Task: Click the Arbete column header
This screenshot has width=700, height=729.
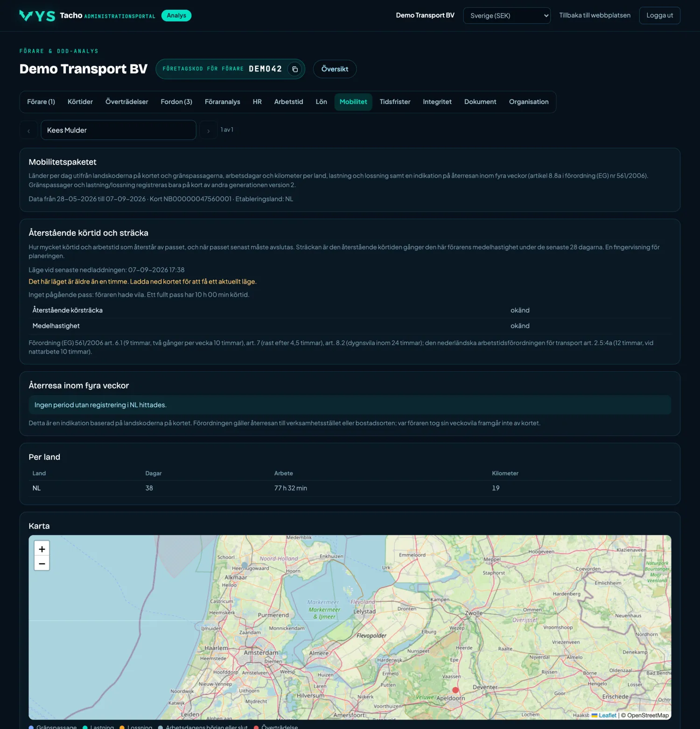Action: tap(284, 473)
